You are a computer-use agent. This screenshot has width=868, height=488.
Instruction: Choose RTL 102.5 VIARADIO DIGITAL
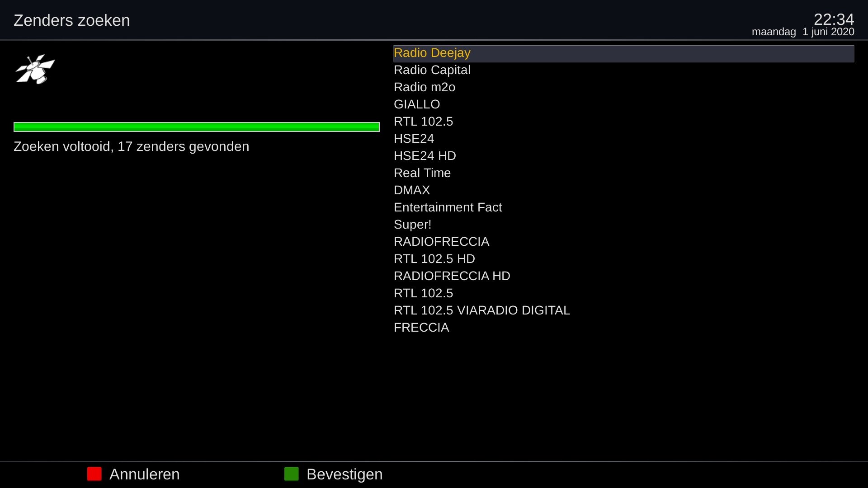[x=624, y=310]
